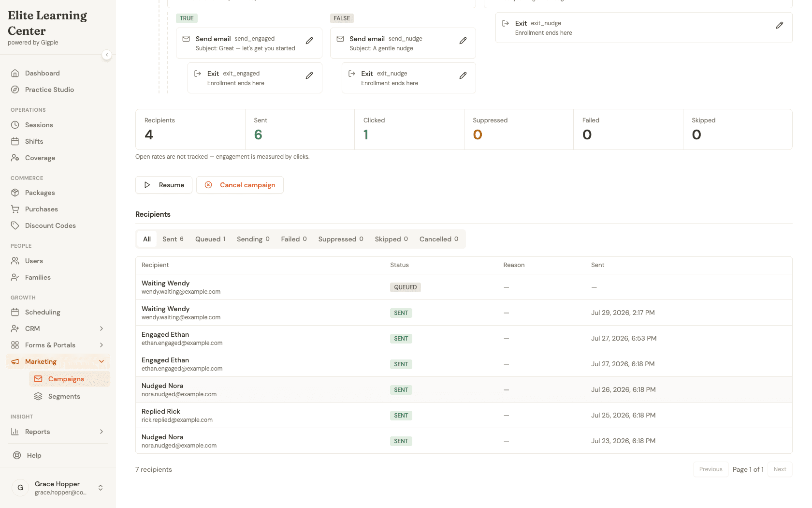The width and height of the screenshot is (812, 508).
Task: Open Dashboard from the sidebar
Action: (58, 73)
